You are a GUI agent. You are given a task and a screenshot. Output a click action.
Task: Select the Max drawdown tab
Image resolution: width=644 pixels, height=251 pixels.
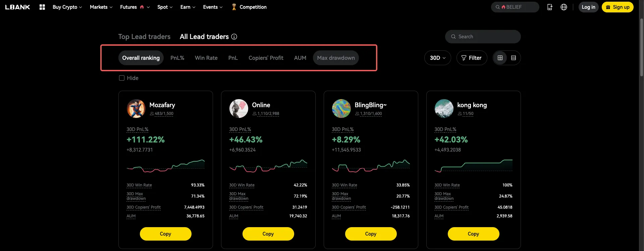click(336, 58)
